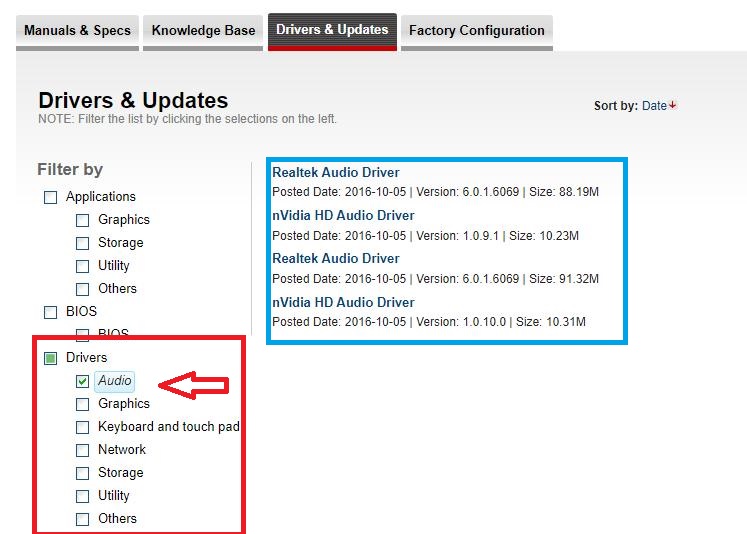
Task: Click the Applications filter label
Action: point(101,197)
